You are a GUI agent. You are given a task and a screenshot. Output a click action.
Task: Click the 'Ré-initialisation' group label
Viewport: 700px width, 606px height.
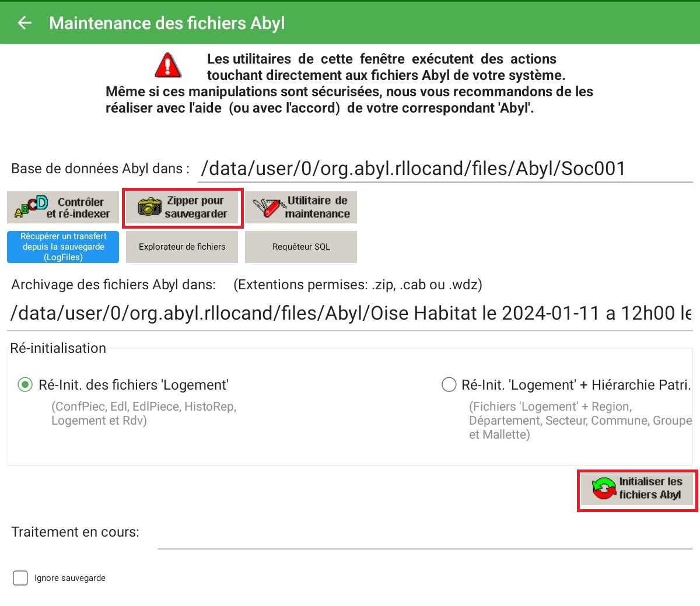[x=58, y=348]
